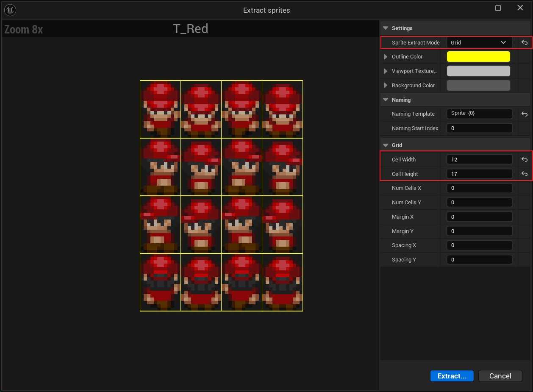
Task: Reset Cell Height to default
Action: tap(524, 174)
